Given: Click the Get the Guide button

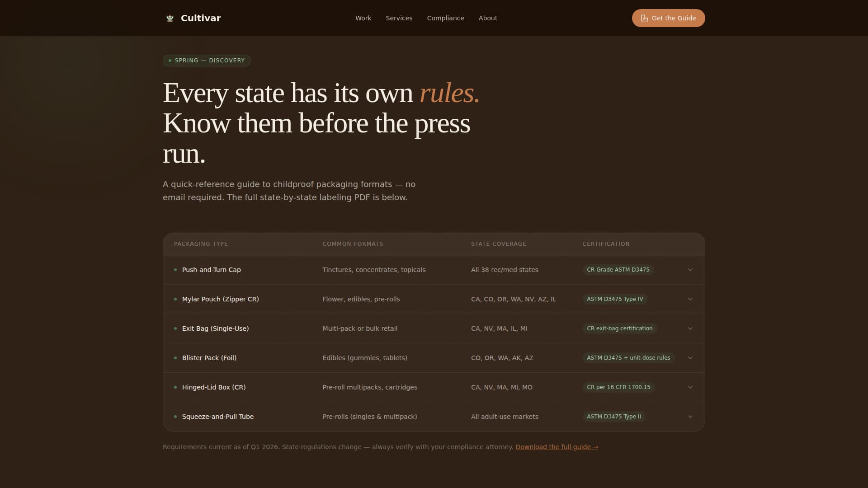Looking at the screenshot, I should point(668,18).
